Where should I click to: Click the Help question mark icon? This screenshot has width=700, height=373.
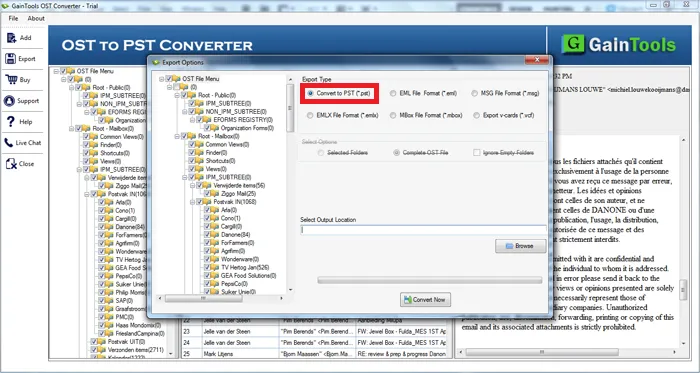(11, 121)
